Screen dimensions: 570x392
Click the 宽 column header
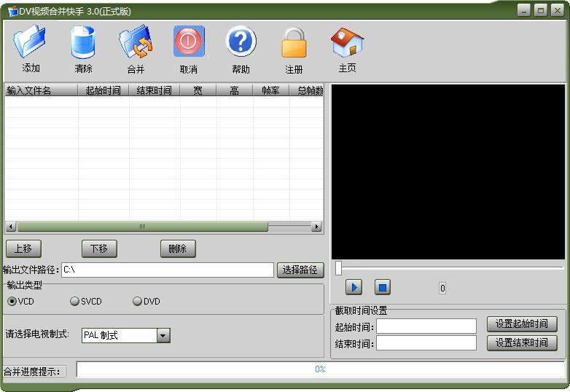pos(198,90)
